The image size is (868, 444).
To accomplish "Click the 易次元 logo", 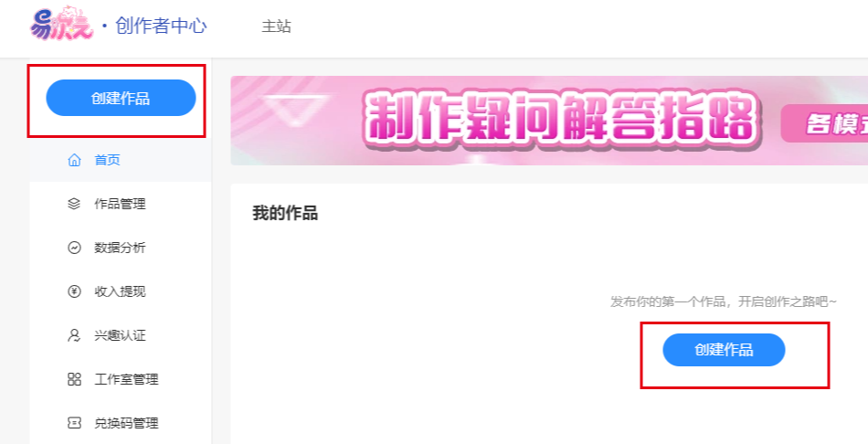I will click(x=62, y=24).
